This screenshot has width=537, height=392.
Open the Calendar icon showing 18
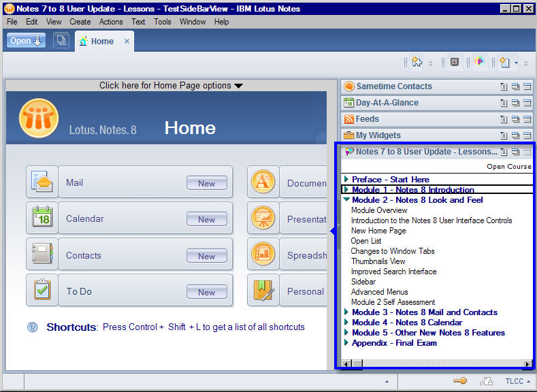click(x=42, y=217)
